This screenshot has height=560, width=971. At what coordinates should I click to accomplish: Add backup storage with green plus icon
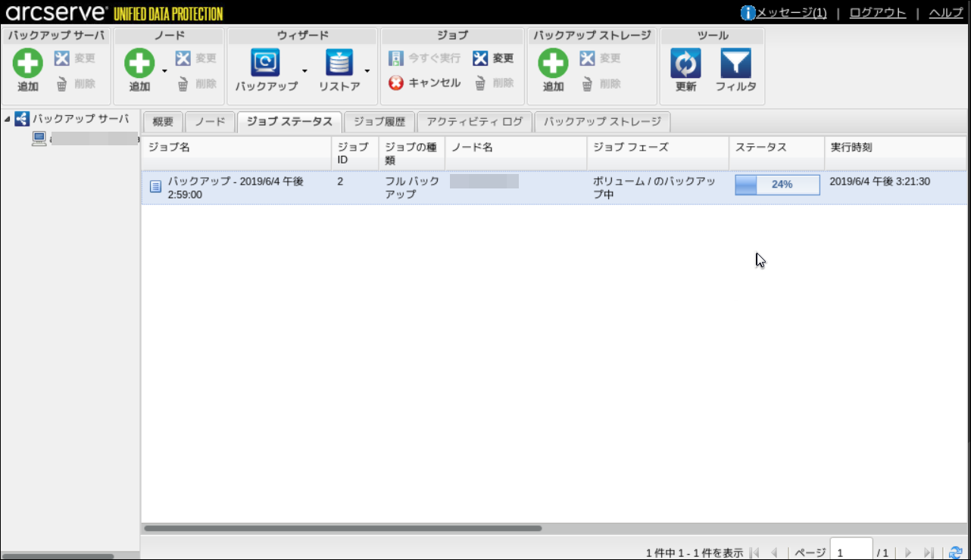[553, 64]
